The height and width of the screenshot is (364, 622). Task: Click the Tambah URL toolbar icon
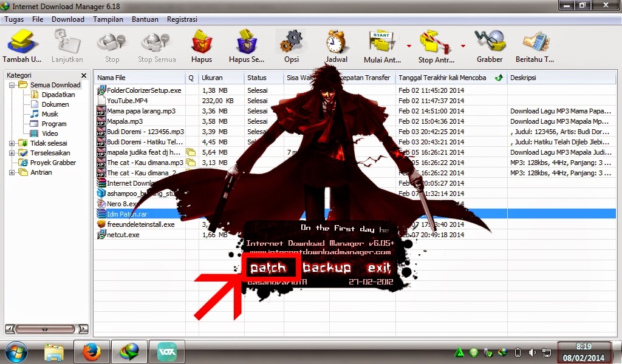click(22, 41)
